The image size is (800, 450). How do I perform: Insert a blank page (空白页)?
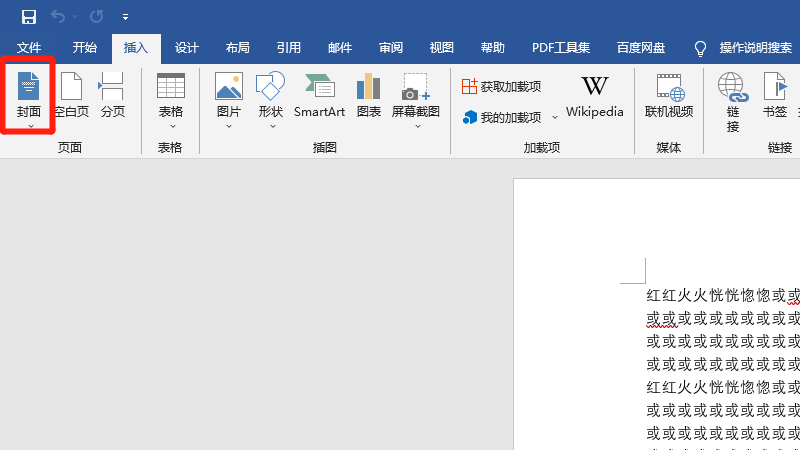click(x=72, y=96)
